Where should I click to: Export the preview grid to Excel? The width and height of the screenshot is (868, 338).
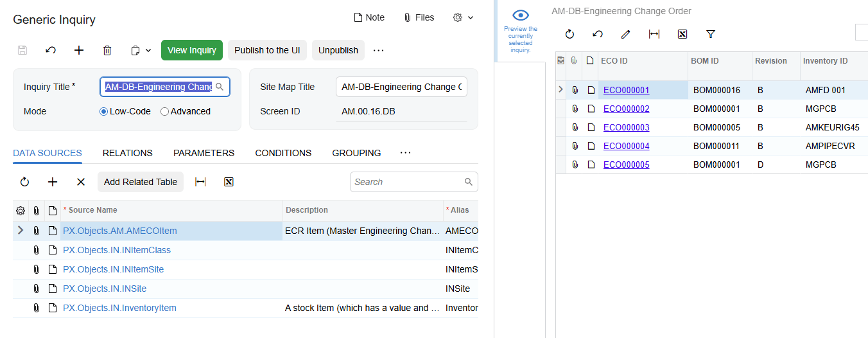[682, 34]
